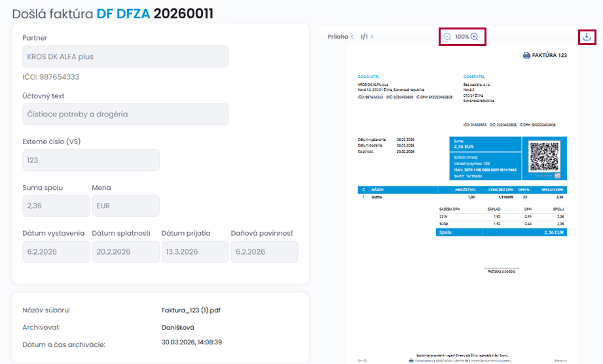Viewport: 603px width, 364px height.
Task: Click the icon beside FAKTÚRA 123 heading
Action: click(526, 56)
